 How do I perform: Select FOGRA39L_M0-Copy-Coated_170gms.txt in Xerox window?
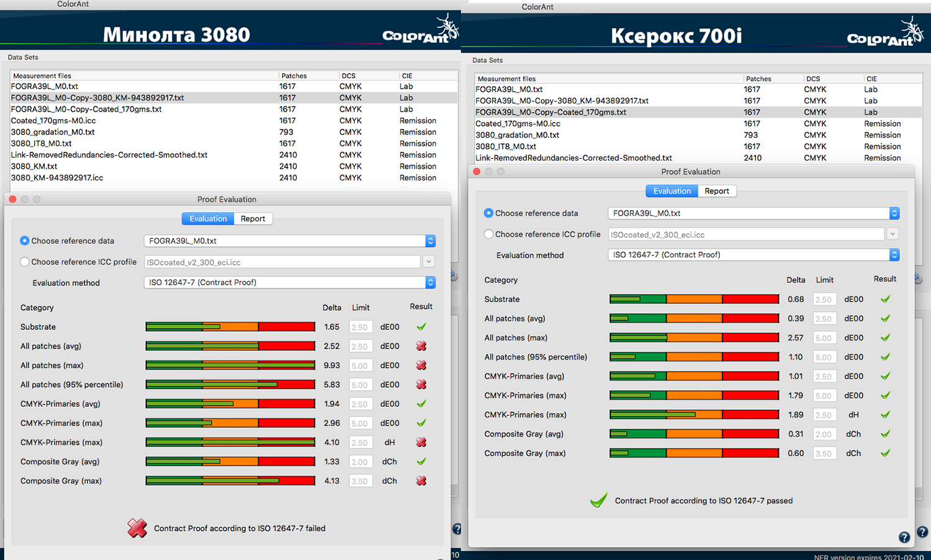(698, 112)
